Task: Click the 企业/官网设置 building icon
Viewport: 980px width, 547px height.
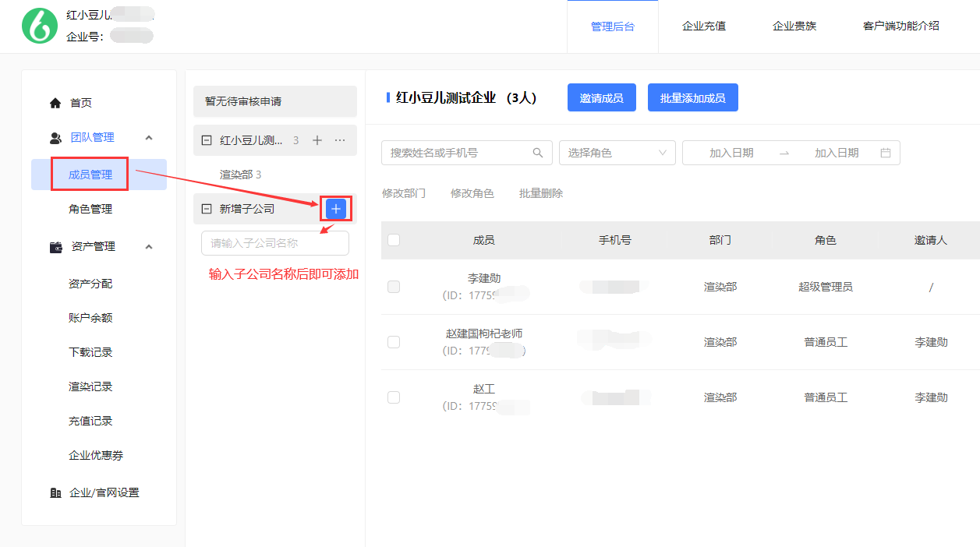Action: tap(55, 493)
